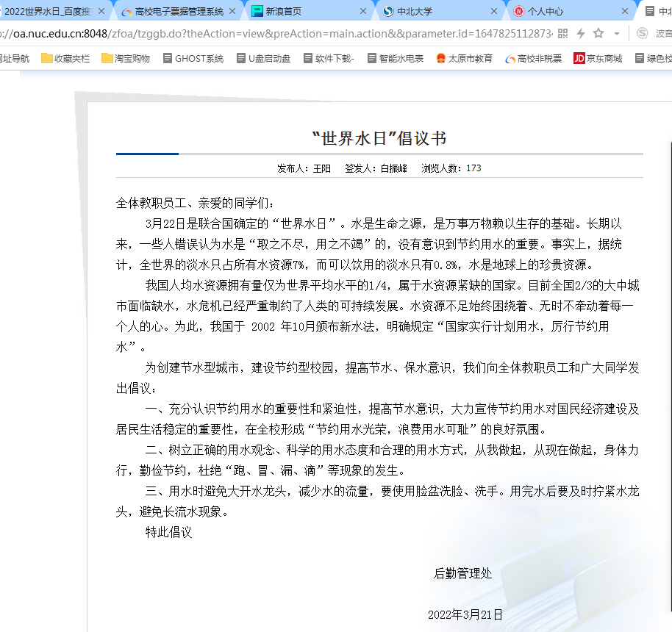The height and width of the screenshot is (632, 672).
Task: Open the U盘启动盘 bookmark
Action: [262, 59]
